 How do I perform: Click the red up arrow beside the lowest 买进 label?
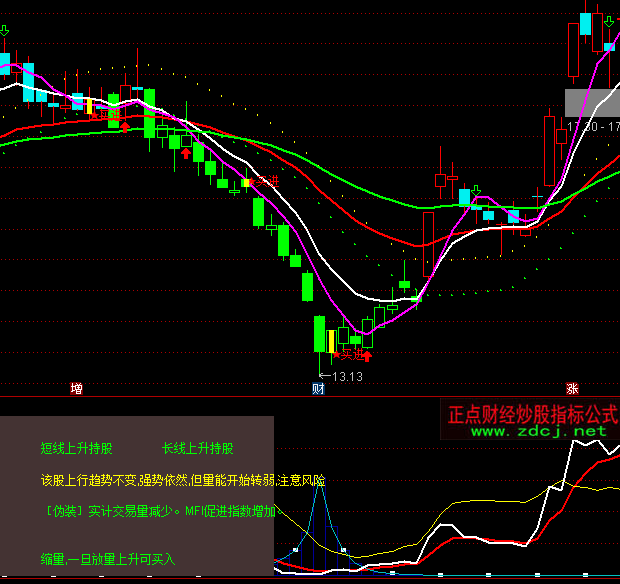click(367, 355)
